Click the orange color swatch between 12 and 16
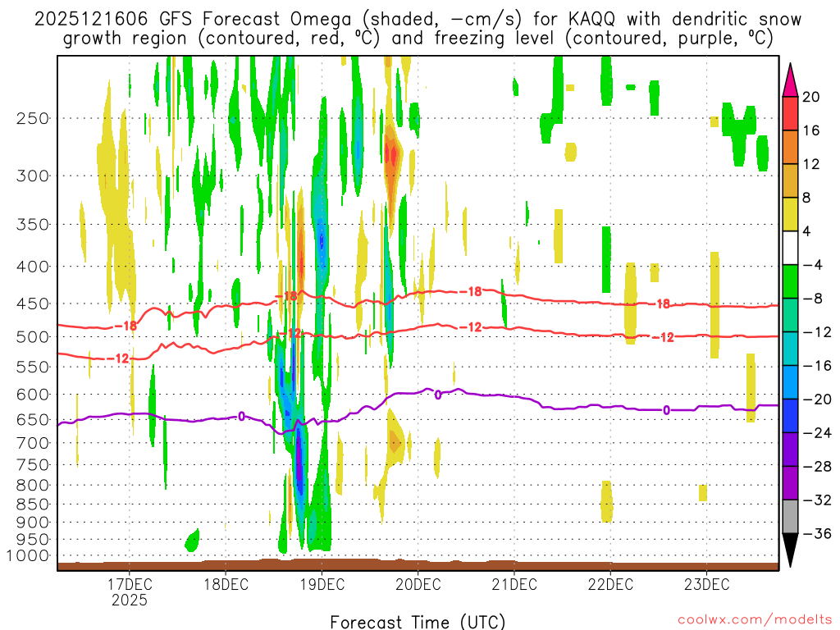 pos(790,147)
